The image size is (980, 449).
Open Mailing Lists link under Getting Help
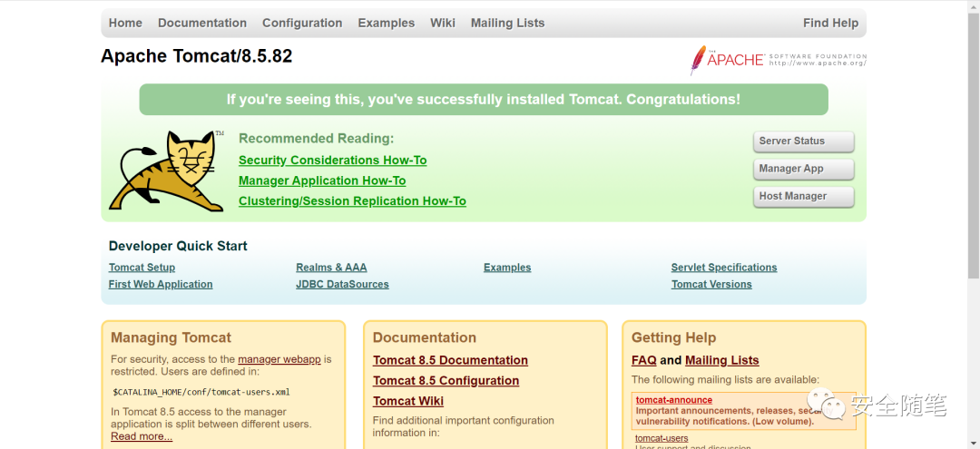pos(722,360)
